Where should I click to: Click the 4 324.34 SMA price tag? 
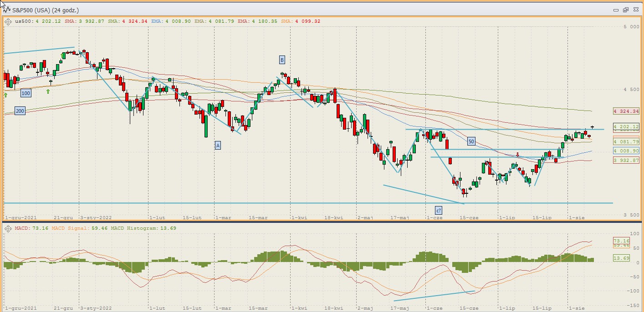click(626, 111)
